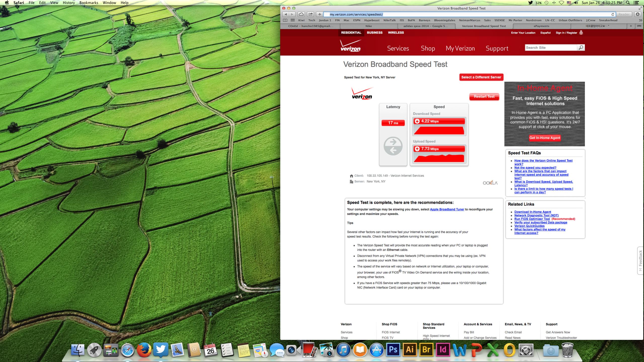Screen dimensions: 644x362
Task: Click the Get In-Home Agent button
Action: (545, 138)
